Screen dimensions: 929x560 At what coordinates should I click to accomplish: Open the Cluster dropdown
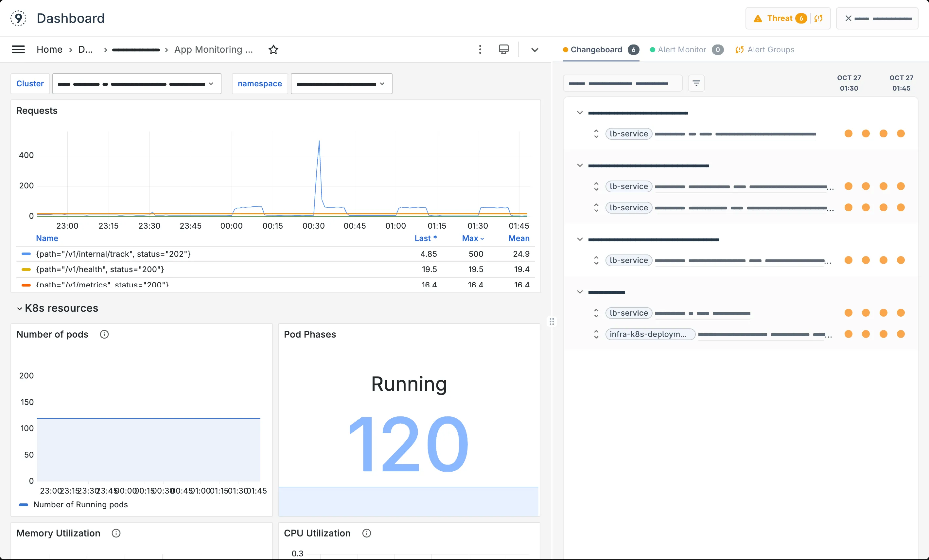tap(137, 84)
